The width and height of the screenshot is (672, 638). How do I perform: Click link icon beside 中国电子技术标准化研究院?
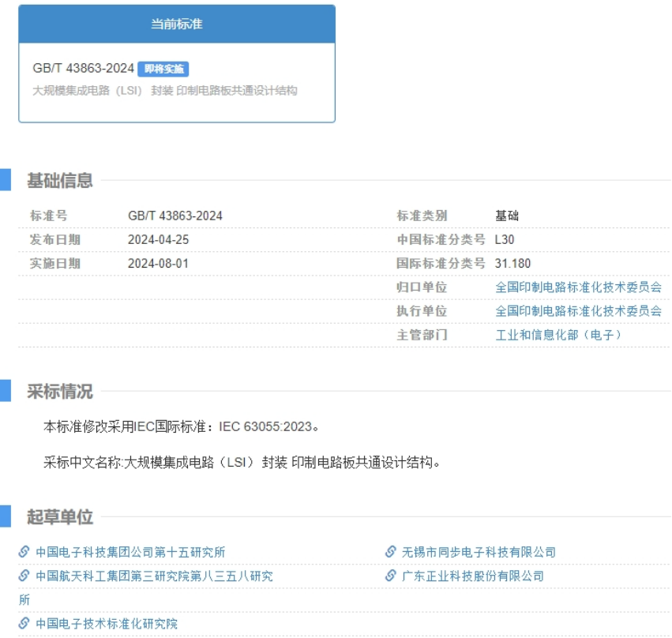[24, 623]
